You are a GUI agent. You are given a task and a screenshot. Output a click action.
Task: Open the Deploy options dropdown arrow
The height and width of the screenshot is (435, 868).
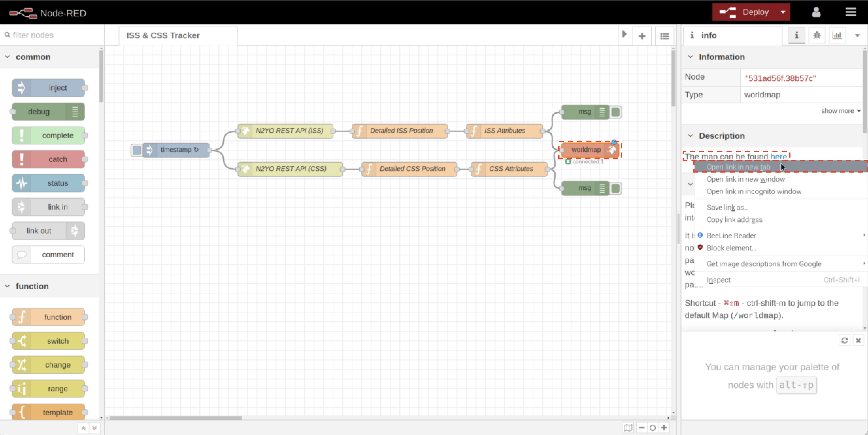click(783, 12)
